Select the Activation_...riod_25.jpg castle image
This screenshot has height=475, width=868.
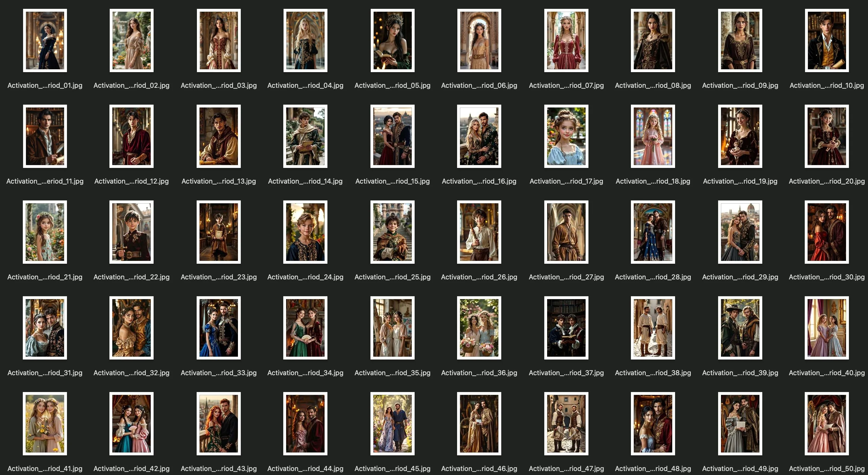click(392, 232)
